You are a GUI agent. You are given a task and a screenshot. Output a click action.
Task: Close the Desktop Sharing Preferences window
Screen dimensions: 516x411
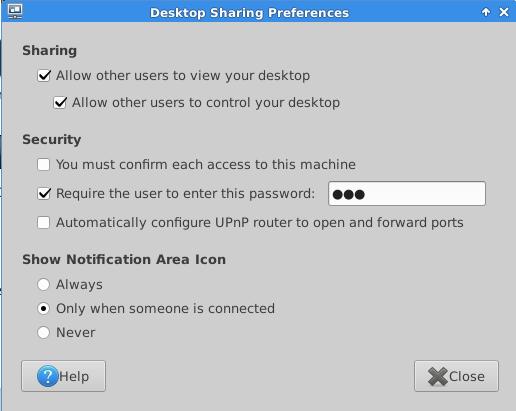[x=504, y=12]
